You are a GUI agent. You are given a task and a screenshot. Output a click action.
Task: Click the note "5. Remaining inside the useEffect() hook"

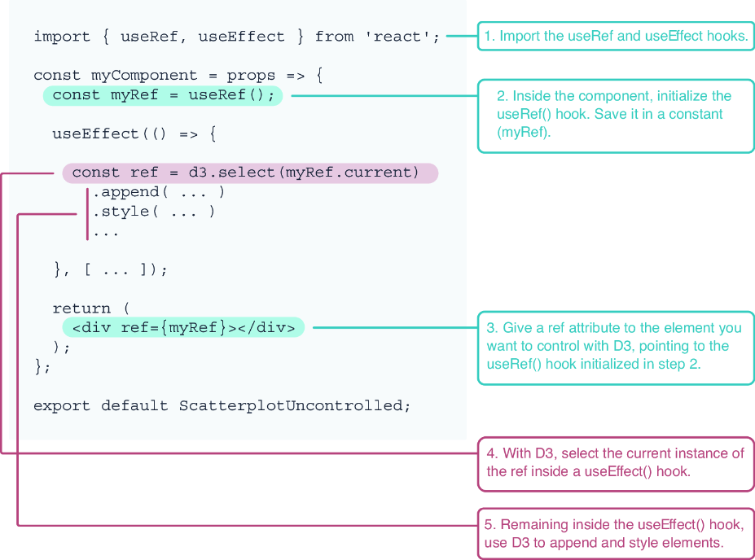coord(616,534)
